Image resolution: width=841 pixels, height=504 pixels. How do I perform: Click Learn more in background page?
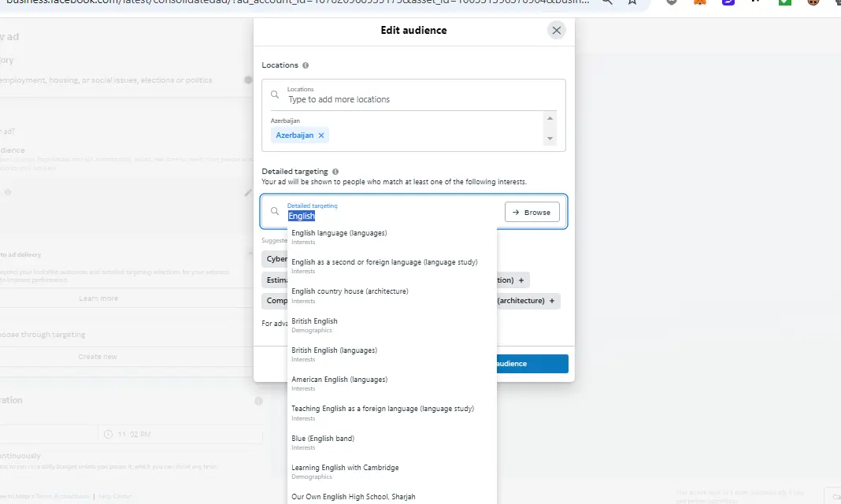point(98,298)
